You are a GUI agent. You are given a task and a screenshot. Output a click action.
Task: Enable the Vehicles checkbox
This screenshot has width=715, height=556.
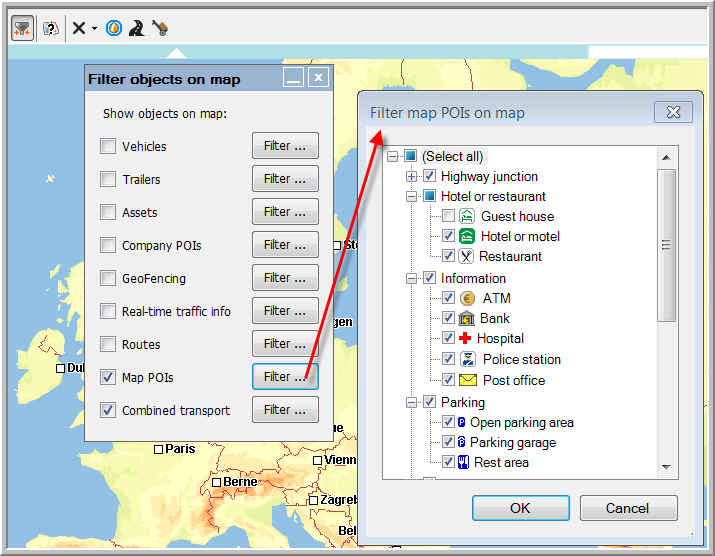pyautogui.click(x=108, y=147)
